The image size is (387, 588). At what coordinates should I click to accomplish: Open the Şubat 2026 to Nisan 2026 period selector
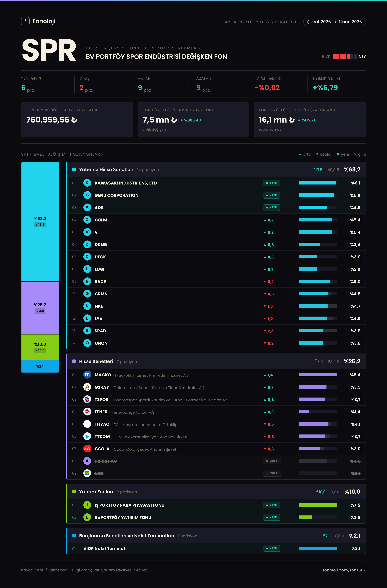pos(334,22)
